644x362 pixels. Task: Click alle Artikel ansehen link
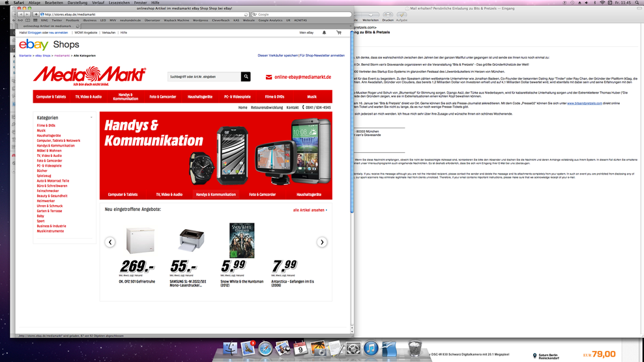point(310,210)
